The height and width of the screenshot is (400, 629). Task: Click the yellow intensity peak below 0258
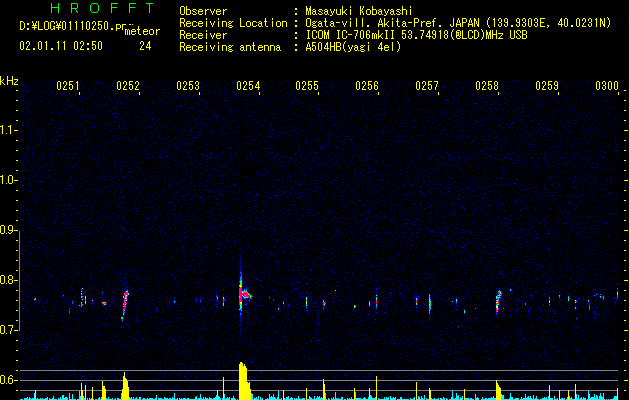[x=499, y=390]
